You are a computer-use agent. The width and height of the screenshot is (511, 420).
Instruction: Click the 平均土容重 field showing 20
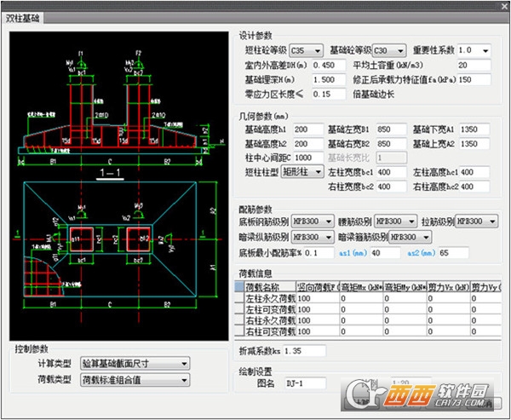coord(474,66)
